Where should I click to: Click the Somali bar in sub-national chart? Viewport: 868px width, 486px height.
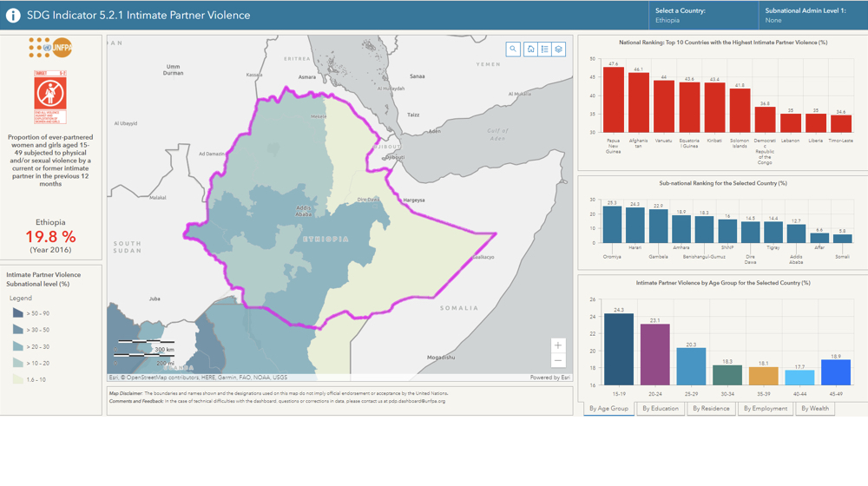click(x=843, y=239)
